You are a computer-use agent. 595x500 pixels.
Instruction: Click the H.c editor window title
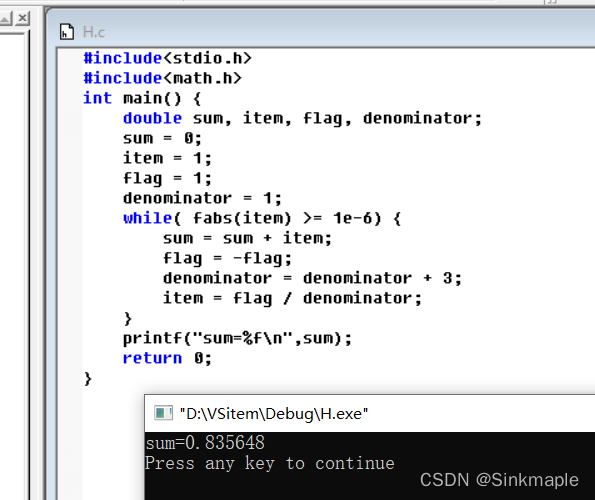(x=94, y=32)
